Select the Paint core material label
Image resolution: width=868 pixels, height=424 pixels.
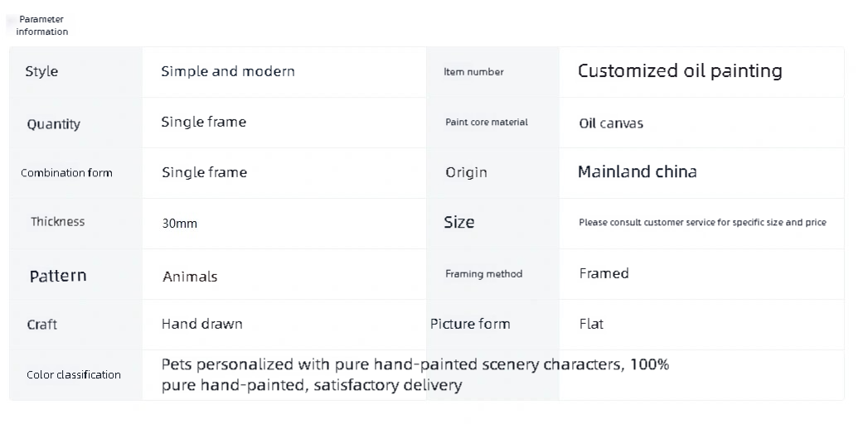click(487, 123)
